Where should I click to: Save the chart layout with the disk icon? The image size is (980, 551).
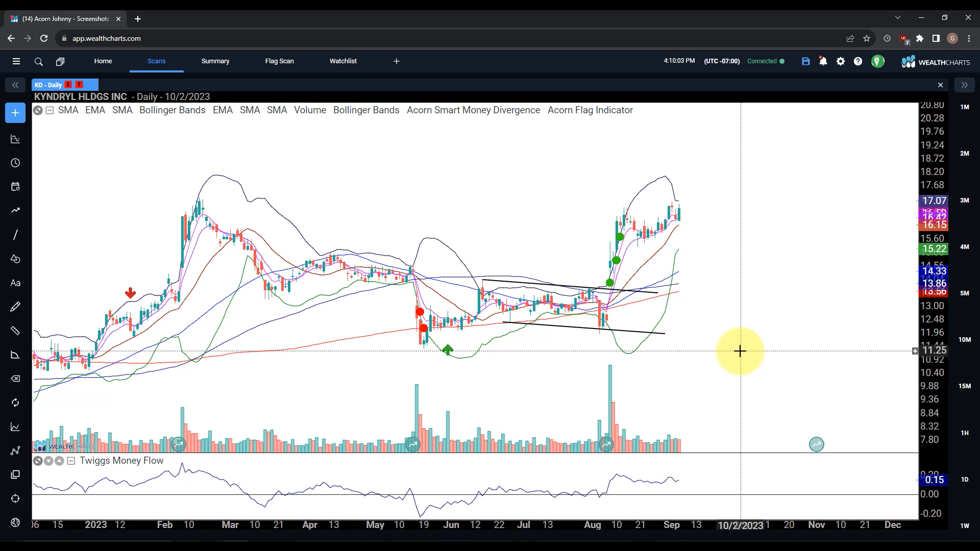click(x=805, y=61)
